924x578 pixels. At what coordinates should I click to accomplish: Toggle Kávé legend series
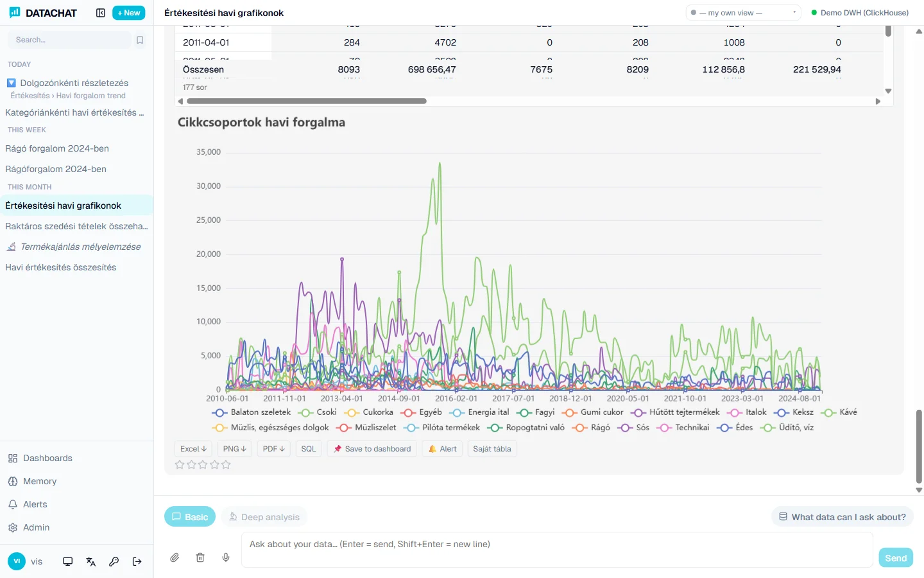(839, 412)
